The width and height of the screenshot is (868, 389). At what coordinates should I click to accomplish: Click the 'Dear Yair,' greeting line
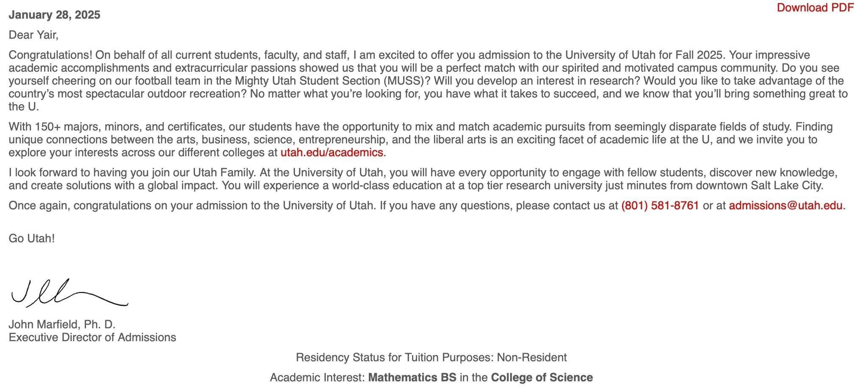point(33,35)
